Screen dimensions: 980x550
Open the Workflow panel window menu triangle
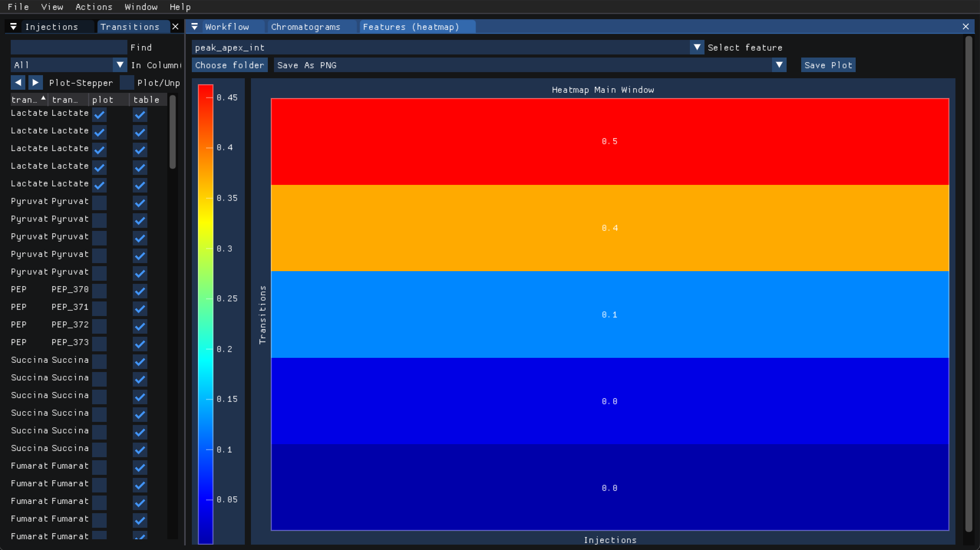click(195, 26)
